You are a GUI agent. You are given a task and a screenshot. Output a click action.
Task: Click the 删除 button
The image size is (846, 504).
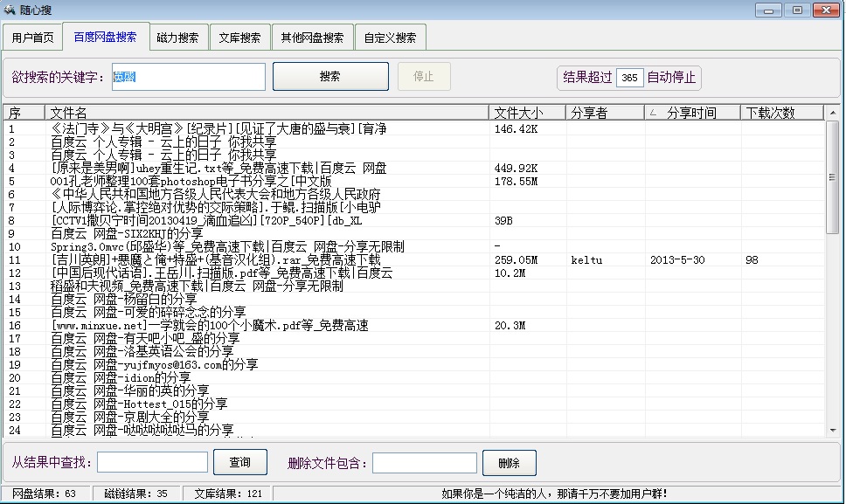(x=509, y=463)
